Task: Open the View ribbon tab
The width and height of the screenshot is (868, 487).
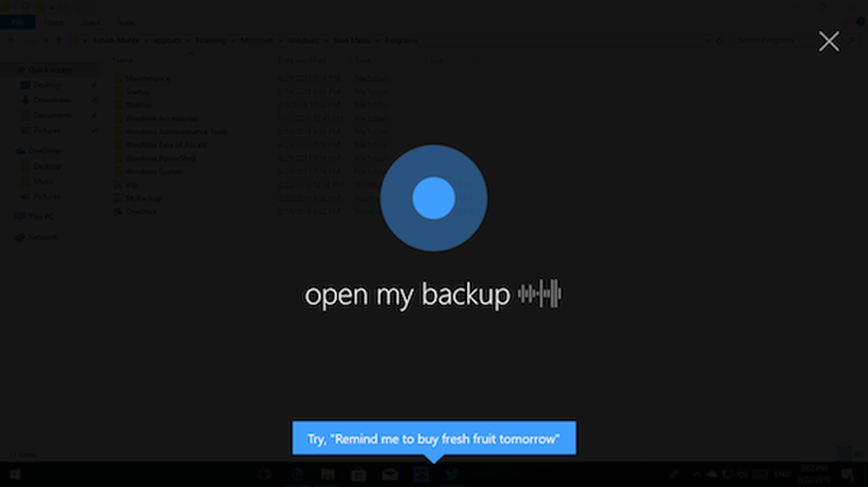Action: click(126, 23)
